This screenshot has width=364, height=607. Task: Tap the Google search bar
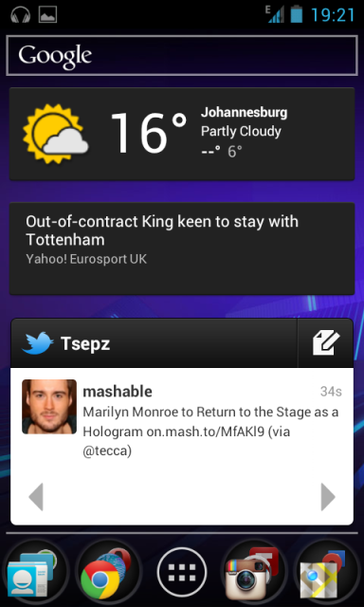tap(182, 55)
